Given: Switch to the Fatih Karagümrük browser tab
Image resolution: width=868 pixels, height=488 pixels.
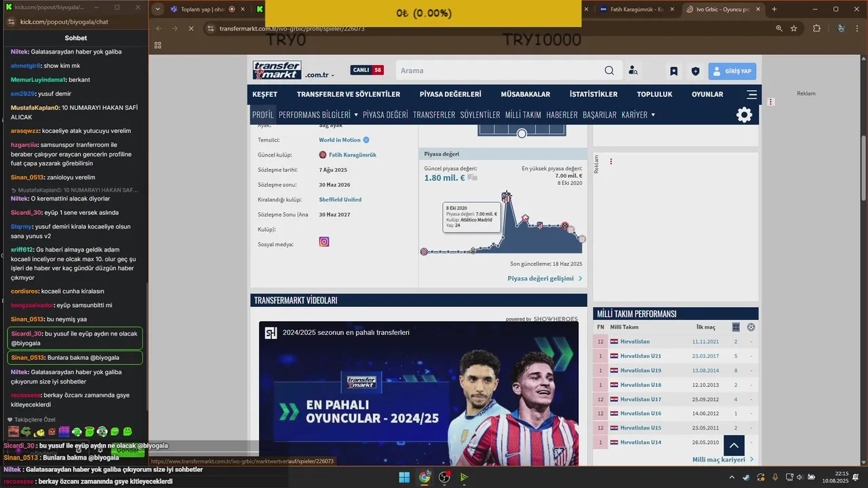Looking at the screenshot, I should tap(635, 9).
